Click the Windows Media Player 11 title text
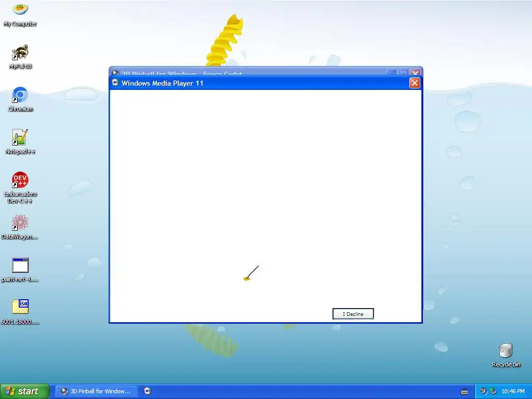The height and width of the screenshot is (399, 532). [162, 83]
